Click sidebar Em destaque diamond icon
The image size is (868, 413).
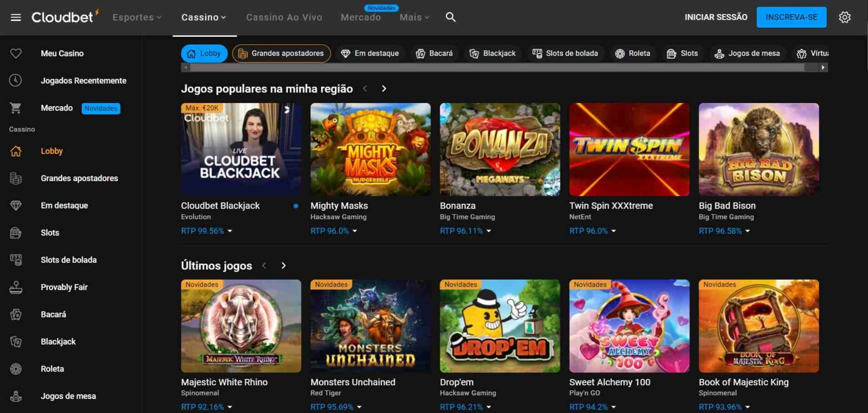(16, 205)
